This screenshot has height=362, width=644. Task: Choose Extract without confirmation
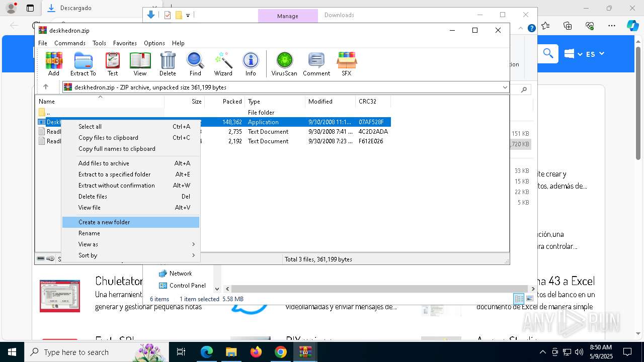pyautogui.click(x=131, y=186)
